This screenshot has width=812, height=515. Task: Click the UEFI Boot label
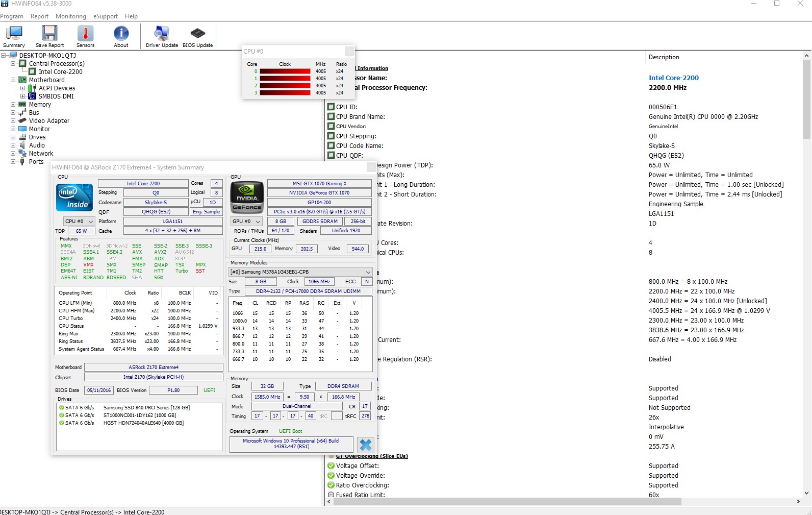coord(290,431)
